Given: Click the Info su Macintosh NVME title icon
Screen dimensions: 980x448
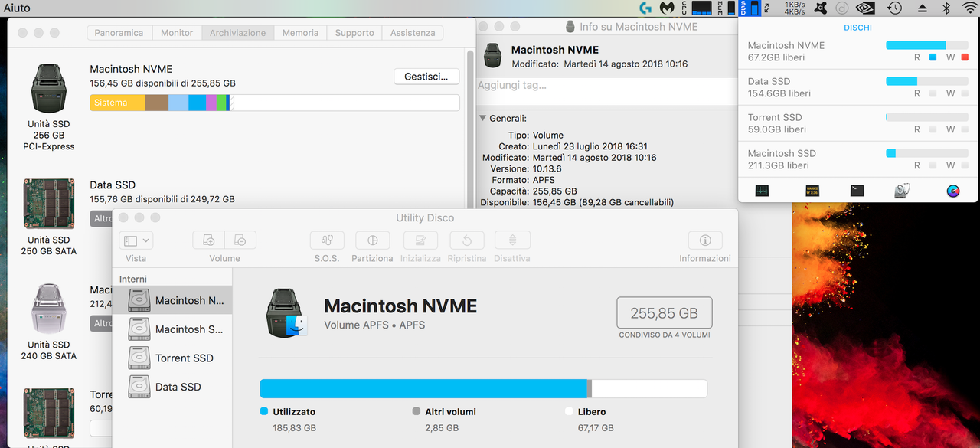Looking at the screenshot, I should [x=570, y=26].
